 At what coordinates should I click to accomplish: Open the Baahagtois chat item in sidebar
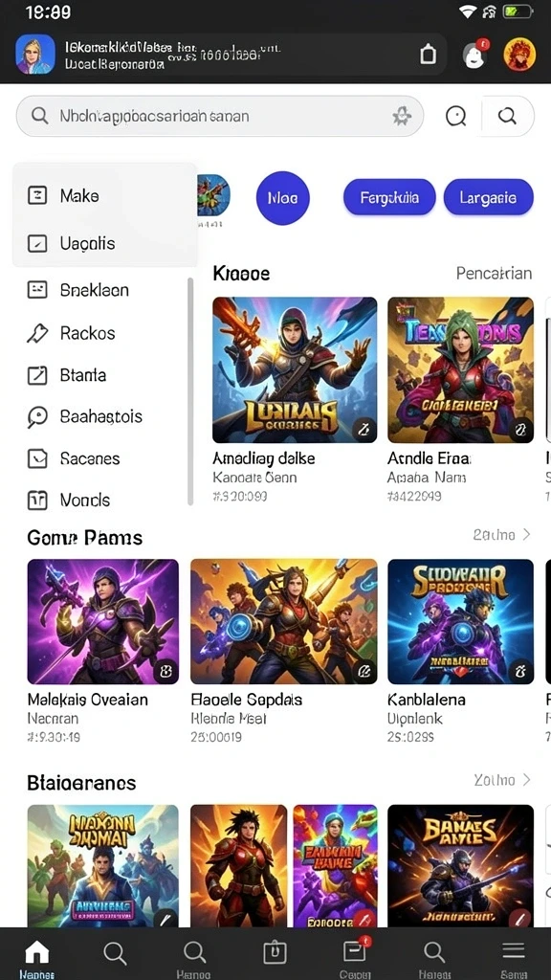(x=84, y=416)
